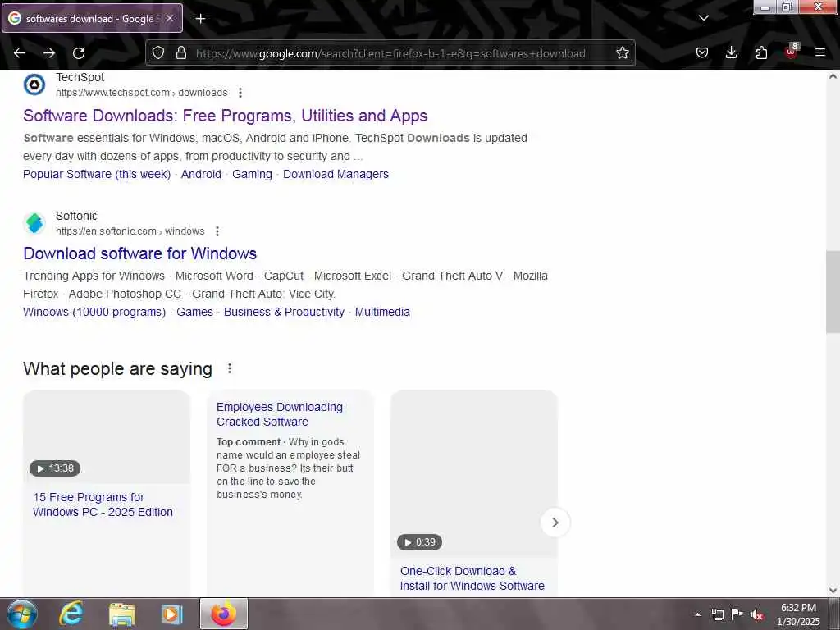Click the TechSpot site favicon
Screen dimensions: 840x630
click(x=34, y=84)
